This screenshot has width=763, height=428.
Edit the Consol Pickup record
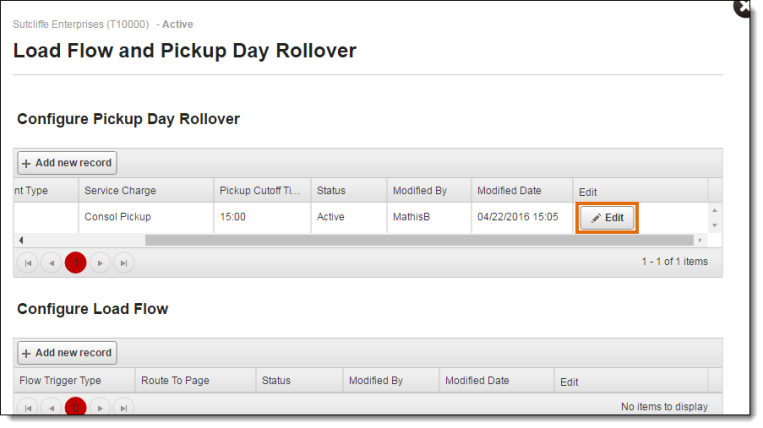(607, 218)
